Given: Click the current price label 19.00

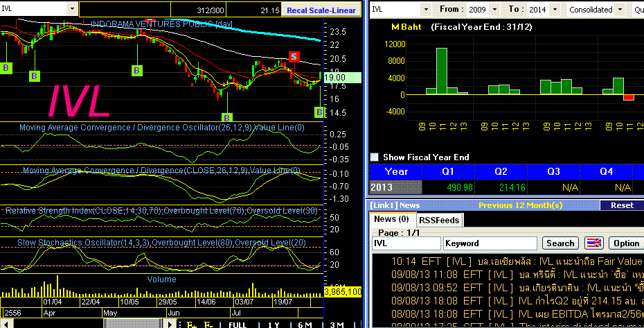Looking at the screenshot, I should pyautogui.click(x=343, y=78).
